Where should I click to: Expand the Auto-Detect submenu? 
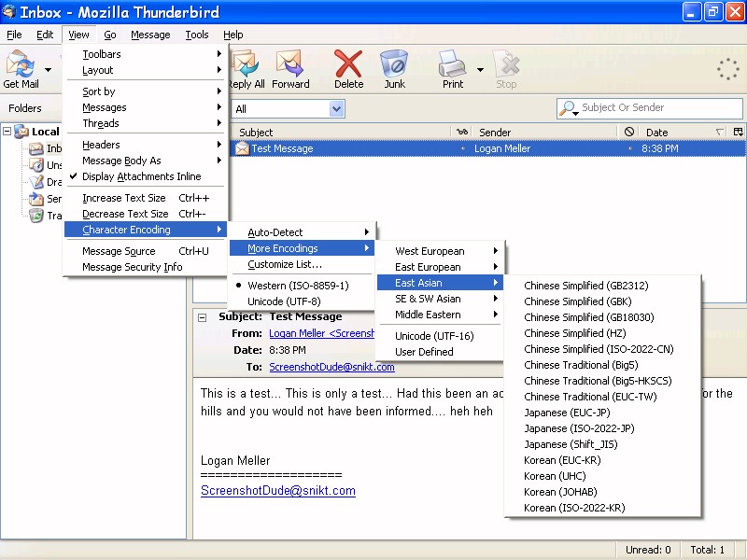[x=302, y=232]
